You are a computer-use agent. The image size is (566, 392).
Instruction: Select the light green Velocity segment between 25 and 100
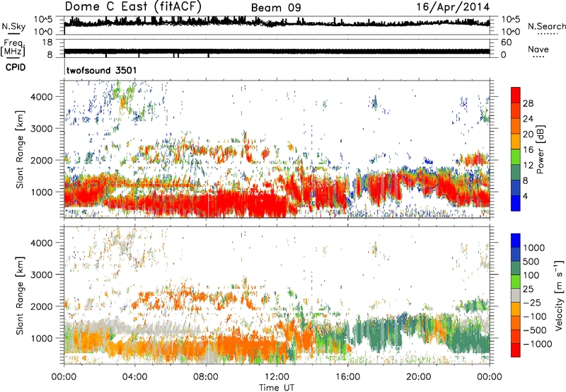516,282
